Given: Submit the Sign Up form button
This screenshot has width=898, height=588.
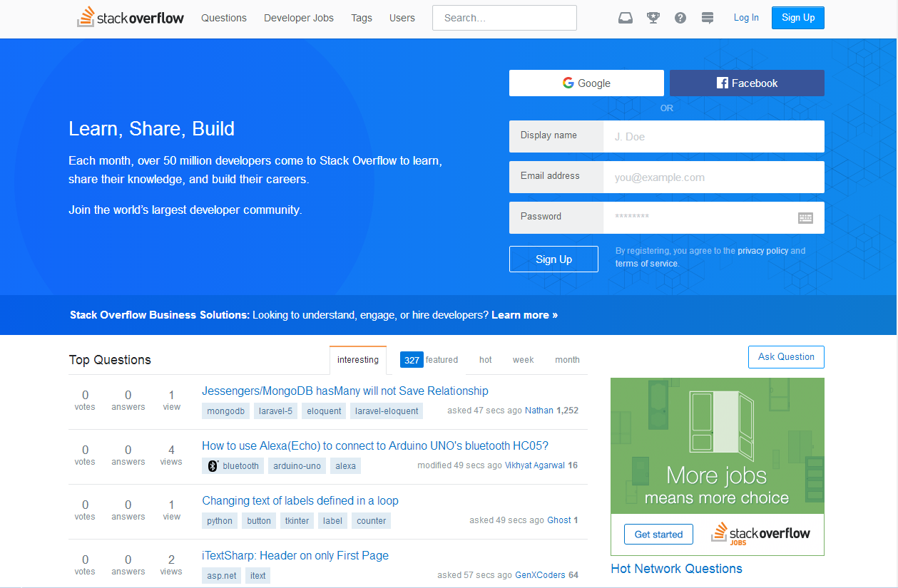Looking at the screenshot, I should pos(553,259).
